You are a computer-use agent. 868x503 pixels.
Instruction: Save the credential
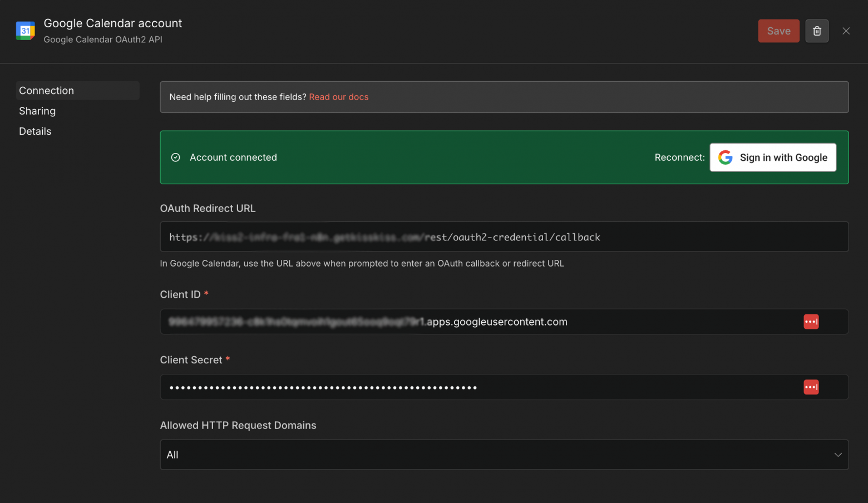pyautogui.click(x=778, y=31)
